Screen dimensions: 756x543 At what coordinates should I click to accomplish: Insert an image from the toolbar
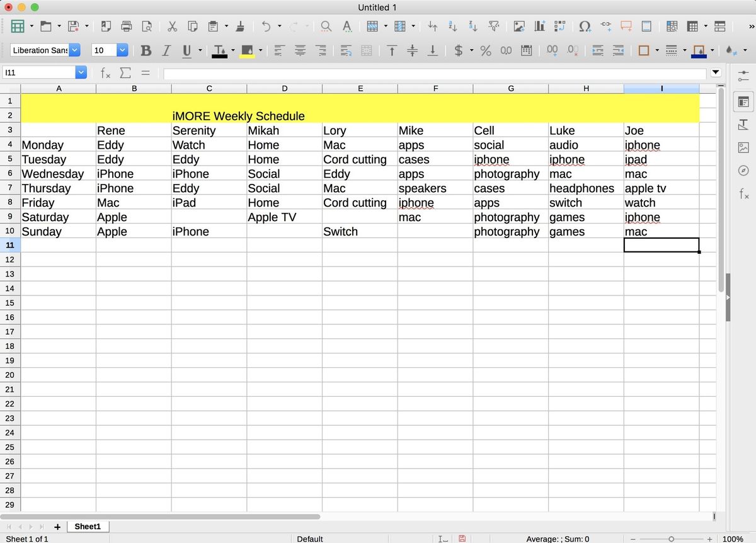point(519,26)
